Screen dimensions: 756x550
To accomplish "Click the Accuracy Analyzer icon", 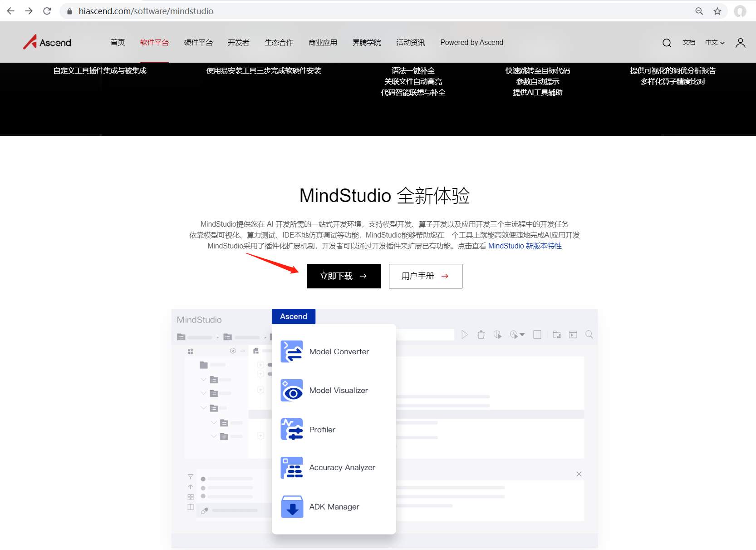I will point(292,468).
